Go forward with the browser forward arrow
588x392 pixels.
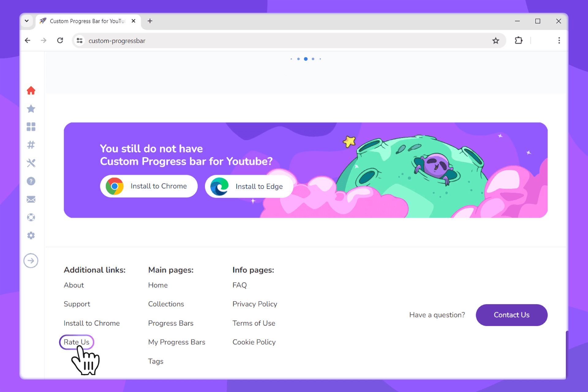(43, 40)
